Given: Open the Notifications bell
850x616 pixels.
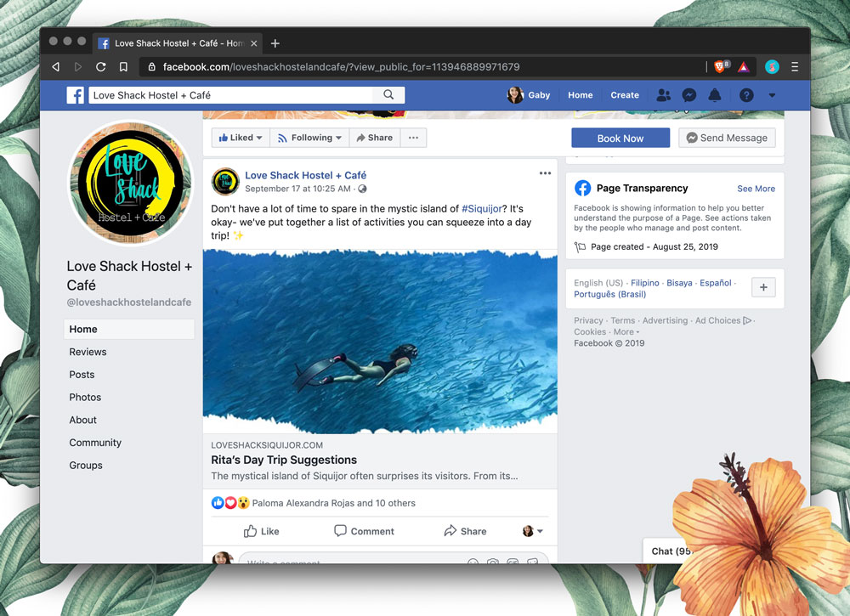Looking at the screenshot, I should (x=715, y=95).
